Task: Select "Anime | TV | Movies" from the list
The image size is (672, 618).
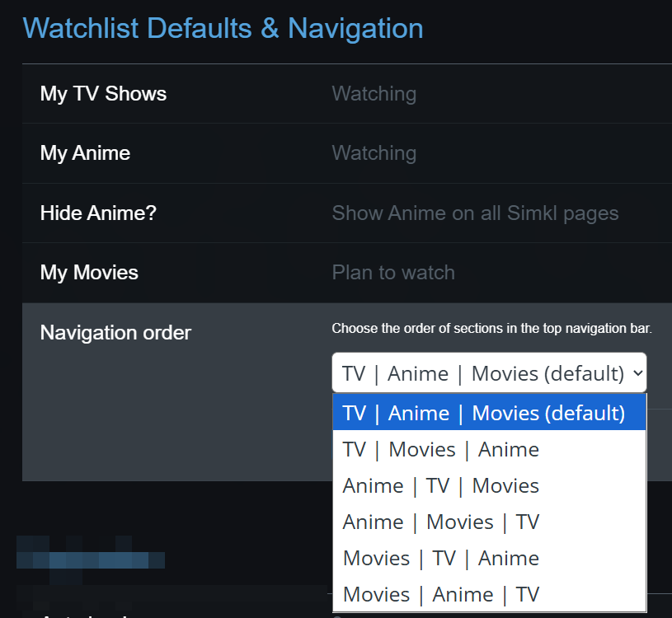Action: tap(440, 485)
